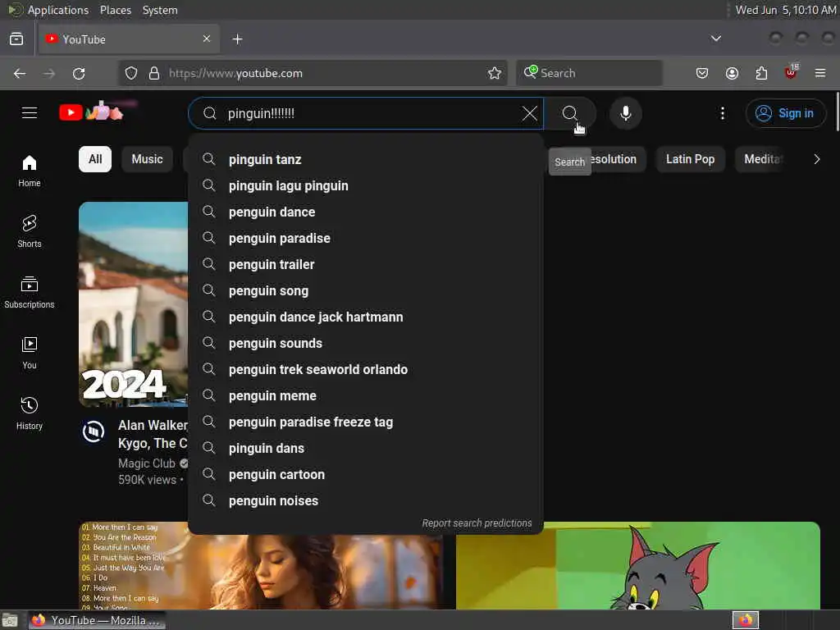Open Tom cat cartoon video thumbnail
Screen dimensions: 840x630
[638, 566]
